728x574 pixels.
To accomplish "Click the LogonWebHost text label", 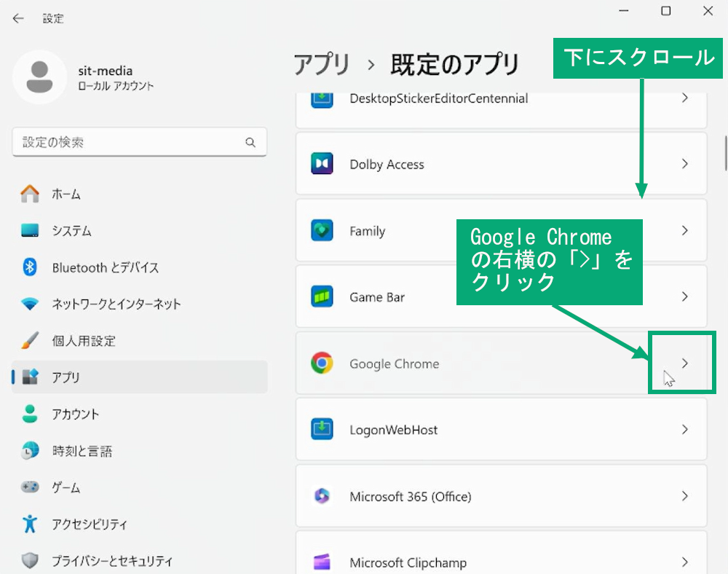I will (x=394, y=430).
